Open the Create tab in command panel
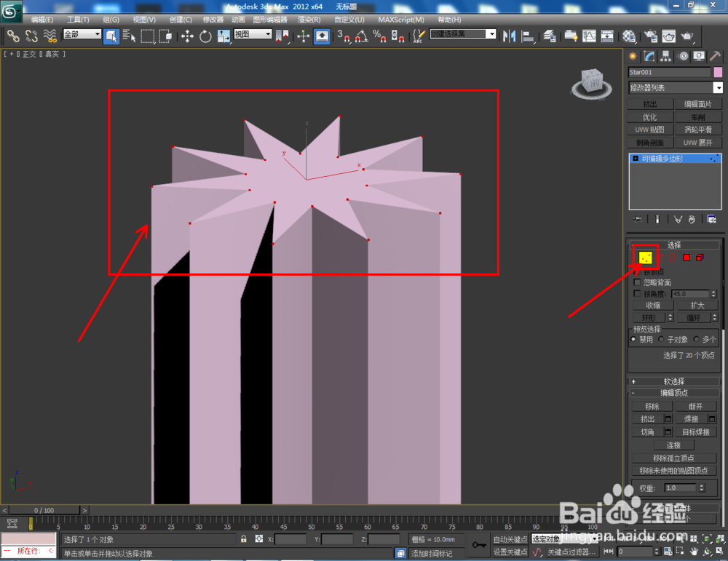 pyautogui.click(x=633, y=56)
